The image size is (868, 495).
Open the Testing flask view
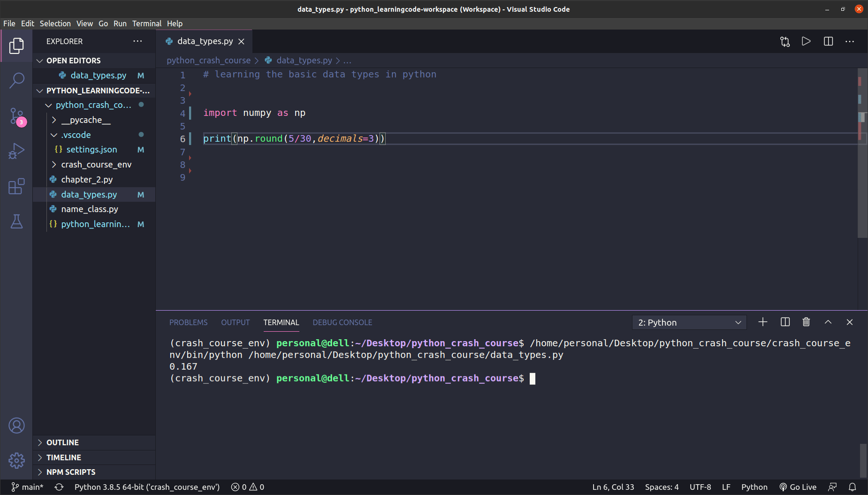click(16, 221)
